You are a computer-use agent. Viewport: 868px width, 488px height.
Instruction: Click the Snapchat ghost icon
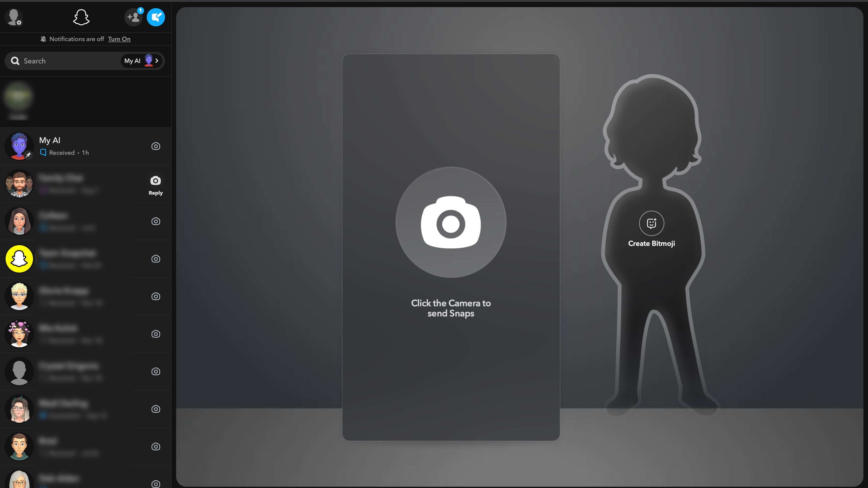point(82,17)
